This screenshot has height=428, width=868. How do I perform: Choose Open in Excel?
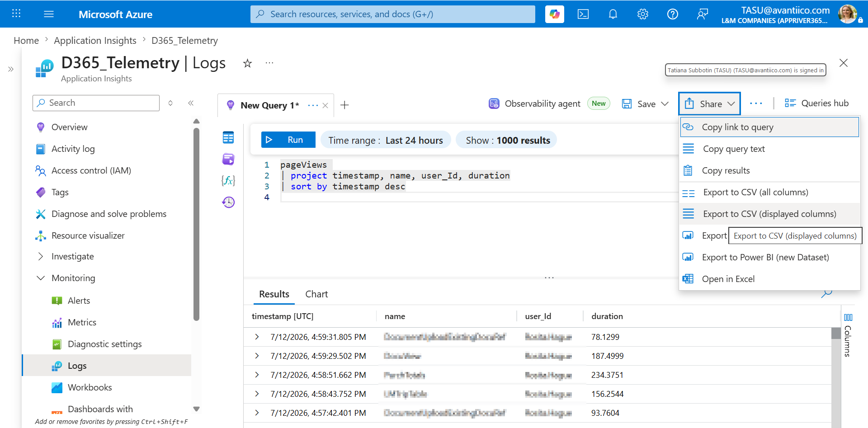[769, 279]
